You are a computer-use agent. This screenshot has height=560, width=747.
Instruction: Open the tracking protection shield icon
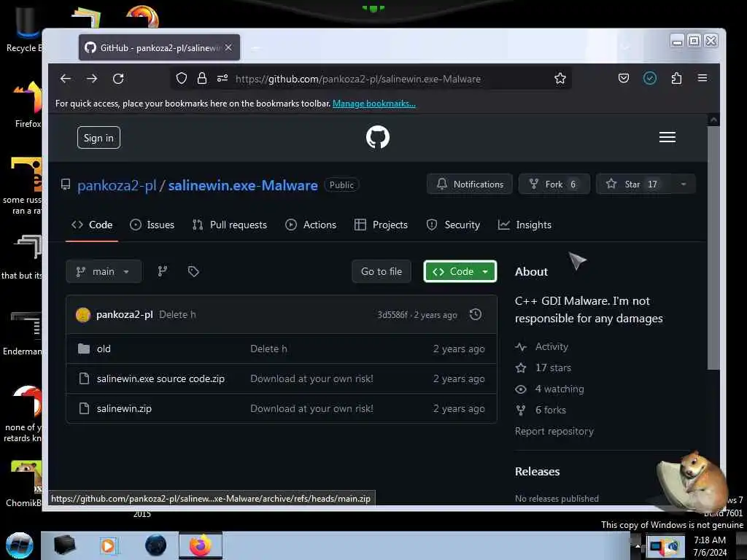182,79
